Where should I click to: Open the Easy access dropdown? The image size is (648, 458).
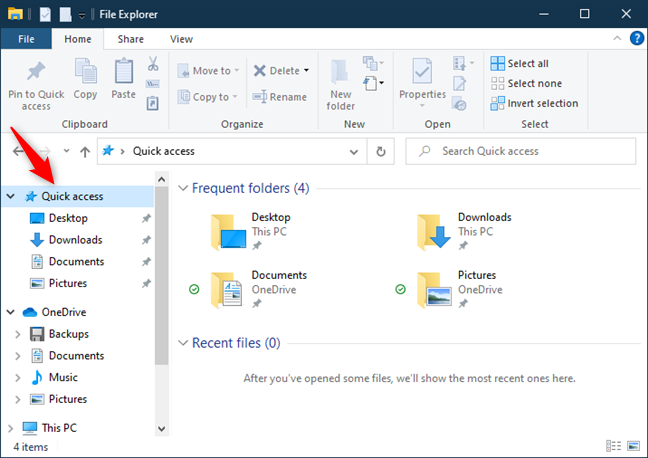373,63
